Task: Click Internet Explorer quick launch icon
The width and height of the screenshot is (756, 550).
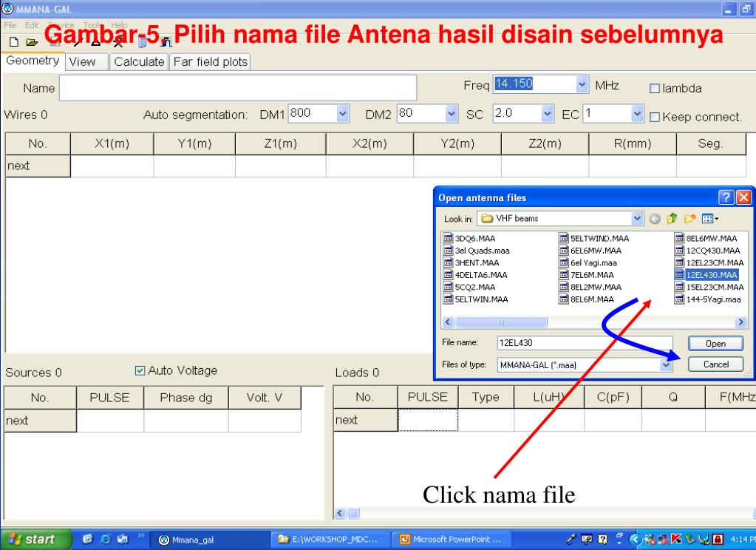Action: tap(105, 539)
